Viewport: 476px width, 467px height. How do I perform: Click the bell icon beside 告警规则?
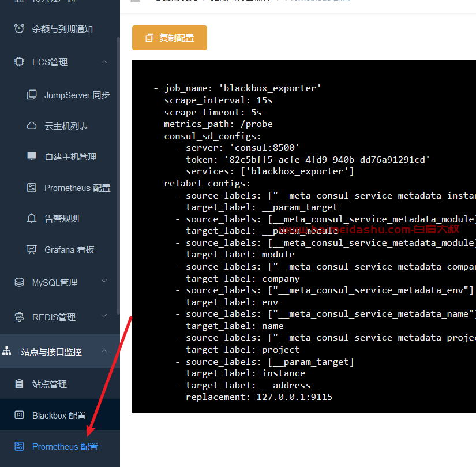pos(32,218)
